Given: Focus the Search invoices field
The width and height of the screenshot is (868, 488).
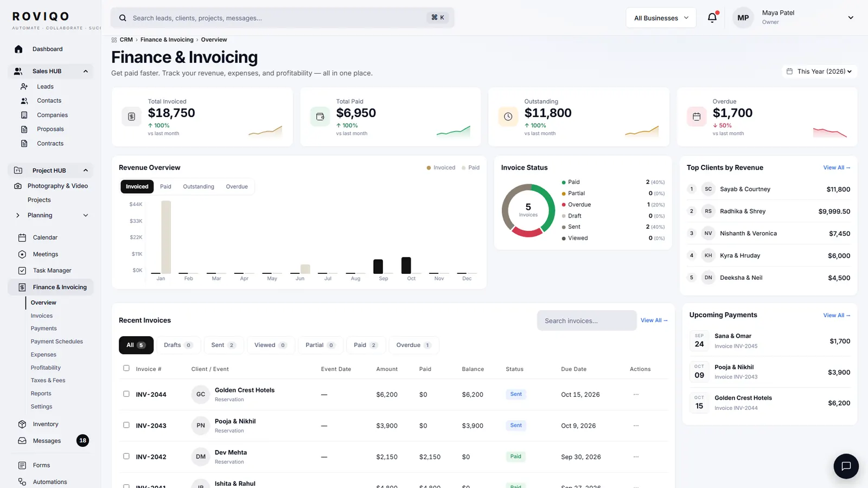Looking at the screenshot, I should point(587,320).
